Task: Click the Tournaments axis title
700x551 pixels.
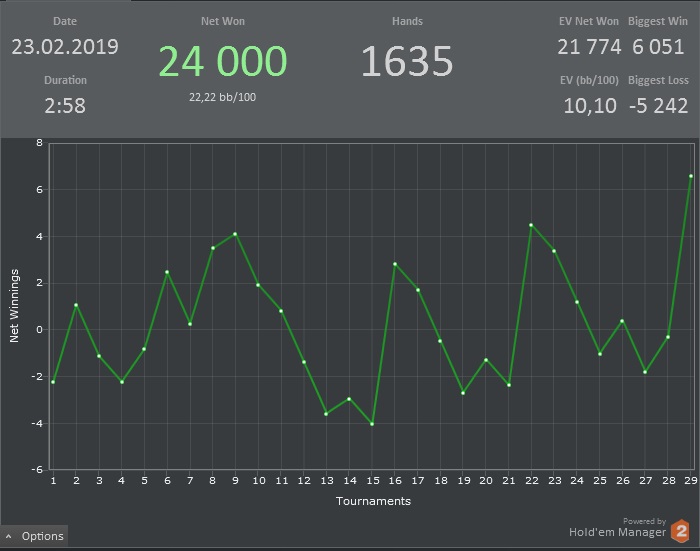Action: point(373,501)
